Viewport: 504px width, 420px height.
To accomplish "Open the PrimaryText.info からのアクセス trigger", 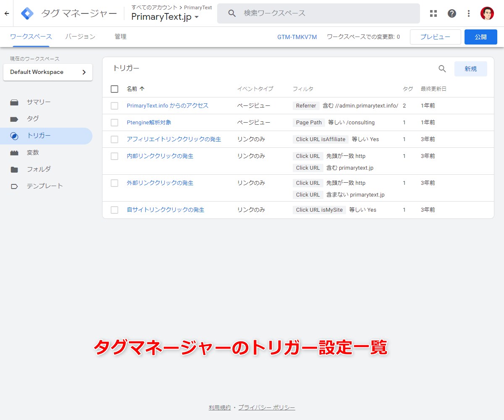I will pos(168,105).
